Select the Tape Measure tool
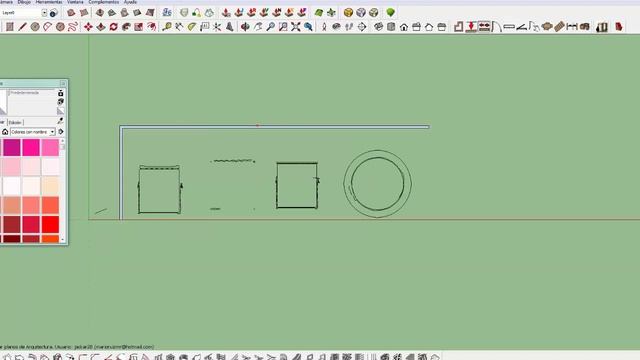The height and width of the screenshot is (360, 640). click(167, 27)
